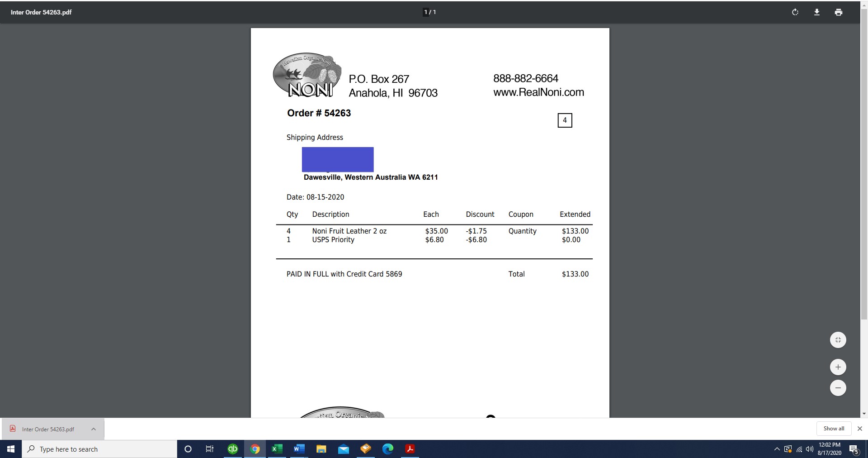Screen dimensions: 868x458
Task: Click the scroll down arrow
Action: coord(864,414)
